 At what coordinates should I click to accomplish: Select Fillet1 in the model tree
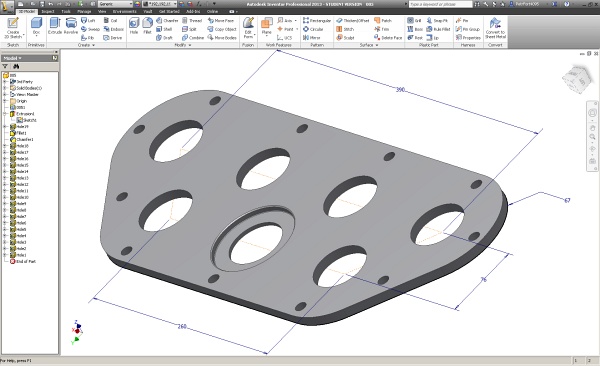coord(18,133)
